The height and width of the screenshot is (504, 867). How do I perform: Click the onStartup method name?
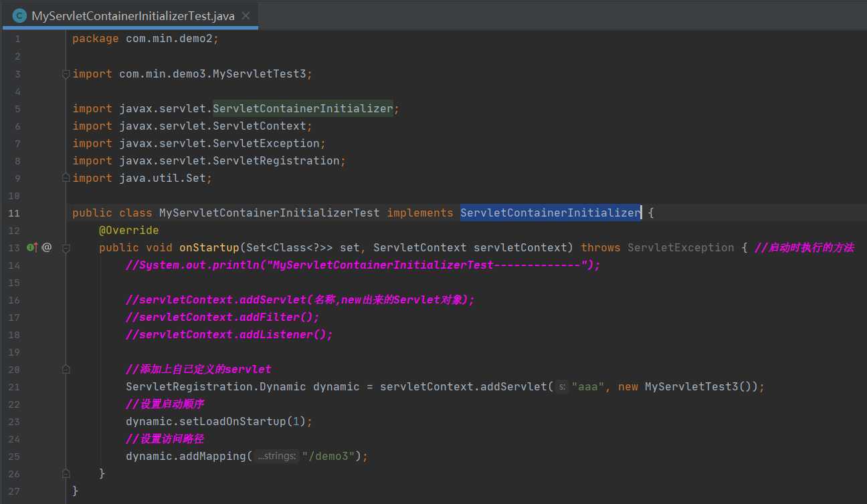(x=209, y=247)
